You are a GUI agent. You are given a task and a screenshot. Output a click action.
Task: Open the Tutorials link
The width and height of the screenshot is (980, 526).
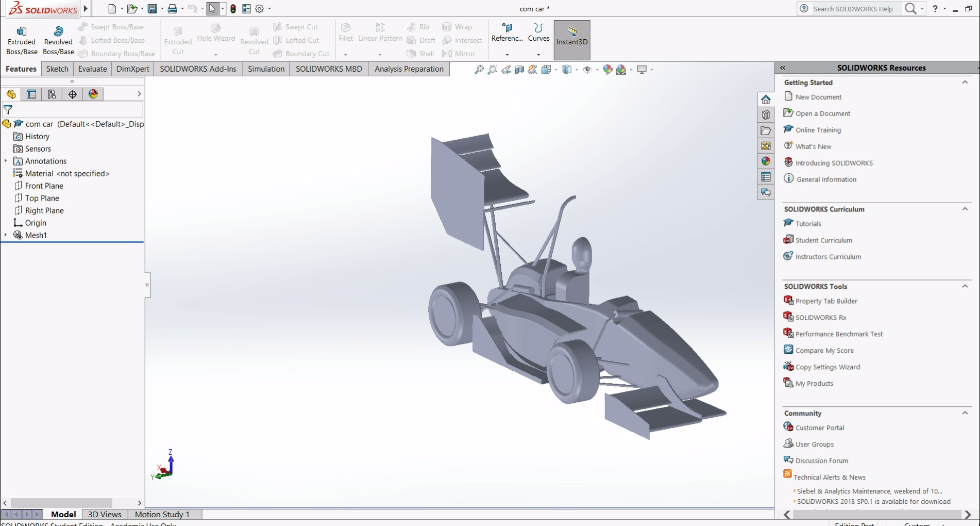pyautogui.click(x=808, y=224)
